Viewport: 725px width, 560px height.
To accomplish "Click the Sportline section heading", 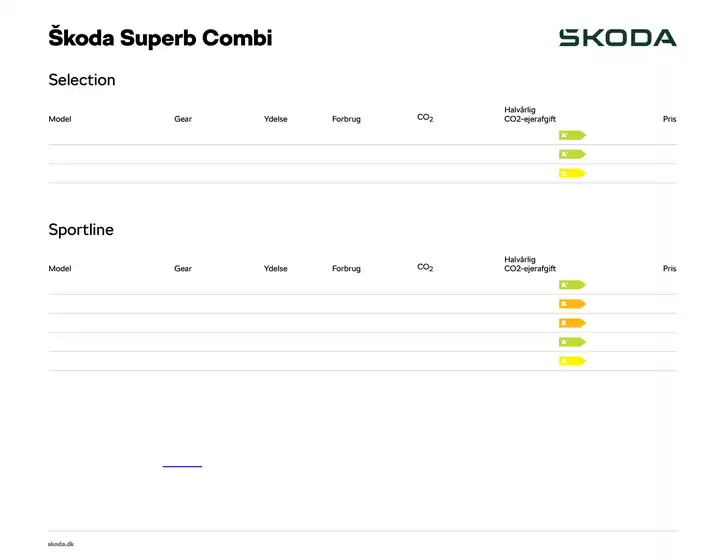I will 81,230.
